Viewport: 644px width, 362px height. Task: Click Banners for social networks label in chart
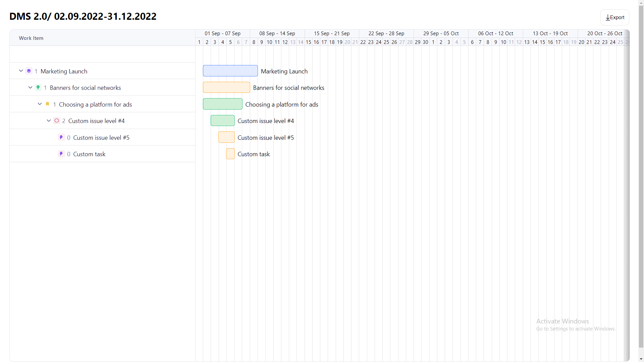point(288,88)
